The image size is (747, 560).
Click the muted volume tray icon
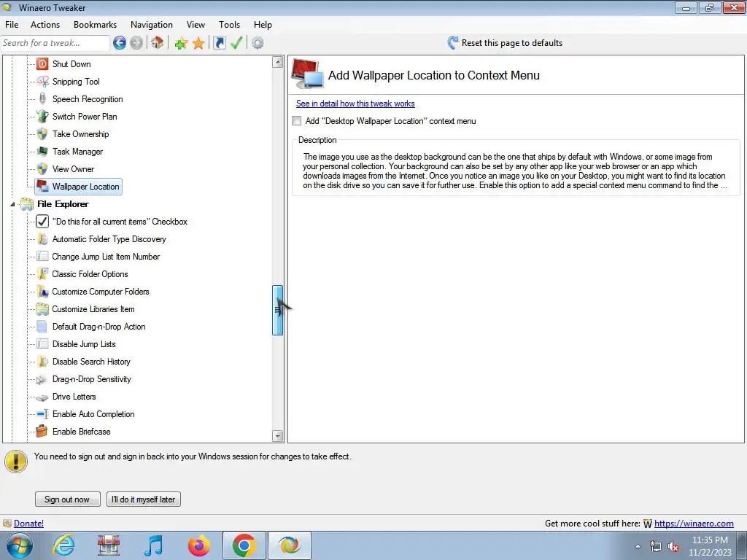[x=673, y=547]
